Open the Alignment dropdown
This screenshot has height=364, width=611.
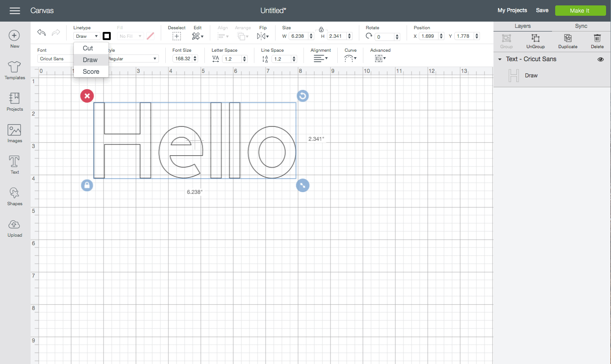click(x=321, y=58)
